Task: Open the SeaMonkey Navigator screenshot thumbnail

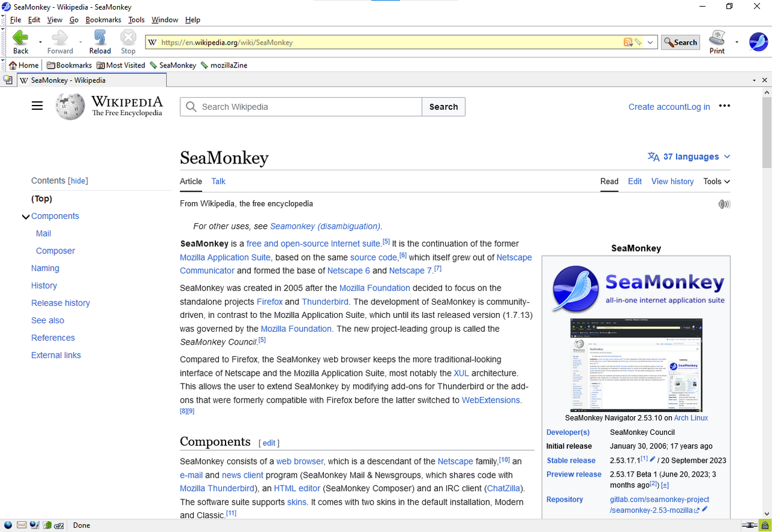Action: 636,365
